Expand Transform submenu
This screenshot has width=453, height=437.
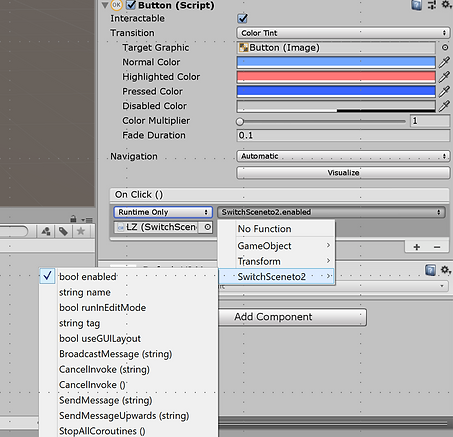coord(276,261)
